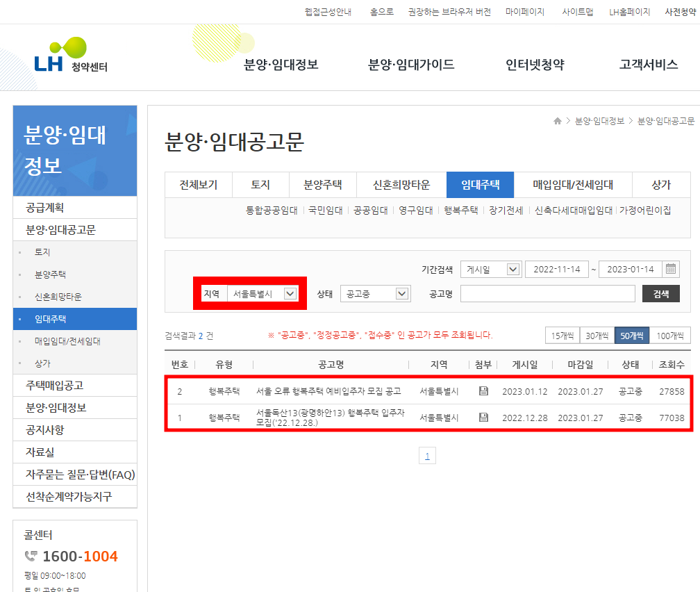The height and width of the screenshot is (592, 700).
Task: Show 15개씩 results per page
Action: pos(562,336)
